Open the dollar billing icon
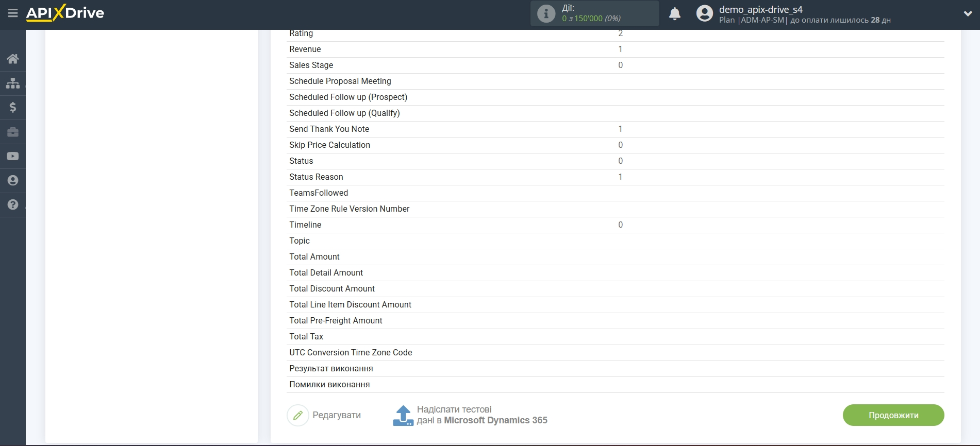Screen dimensions: 980x446 pos(13,107)
